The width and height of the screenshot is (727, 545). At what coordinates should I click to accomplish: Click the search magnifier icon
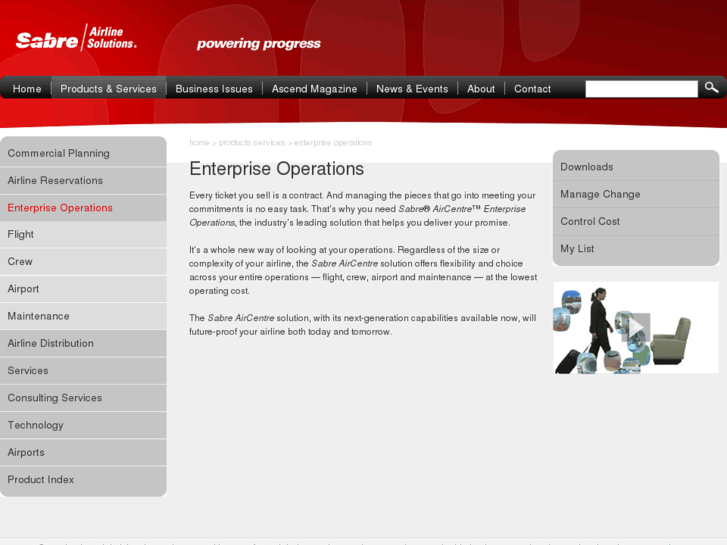[x=711, y=87]
